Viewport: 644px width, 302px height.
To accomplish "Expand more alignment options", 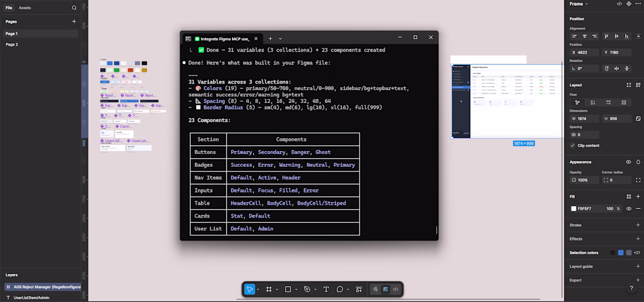I will (638, 36).
